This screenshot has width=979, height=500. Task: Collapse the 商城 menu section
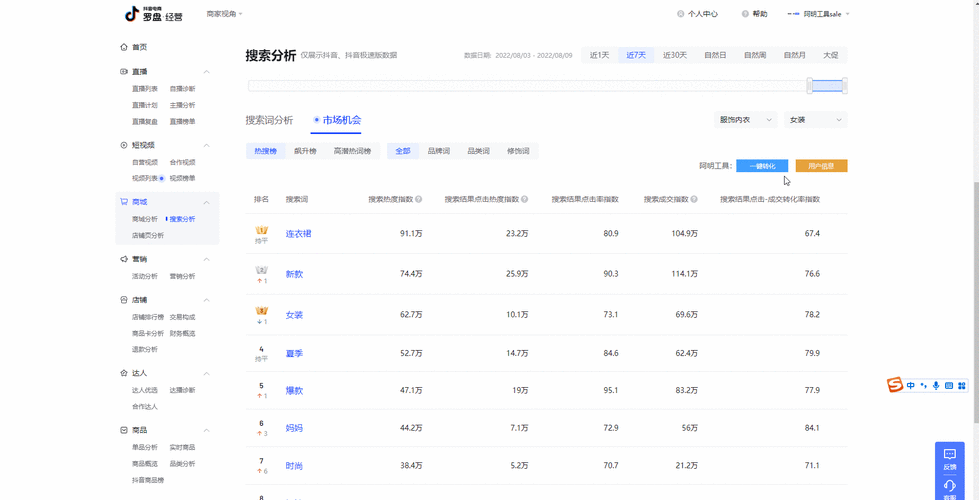coord(207,202)
